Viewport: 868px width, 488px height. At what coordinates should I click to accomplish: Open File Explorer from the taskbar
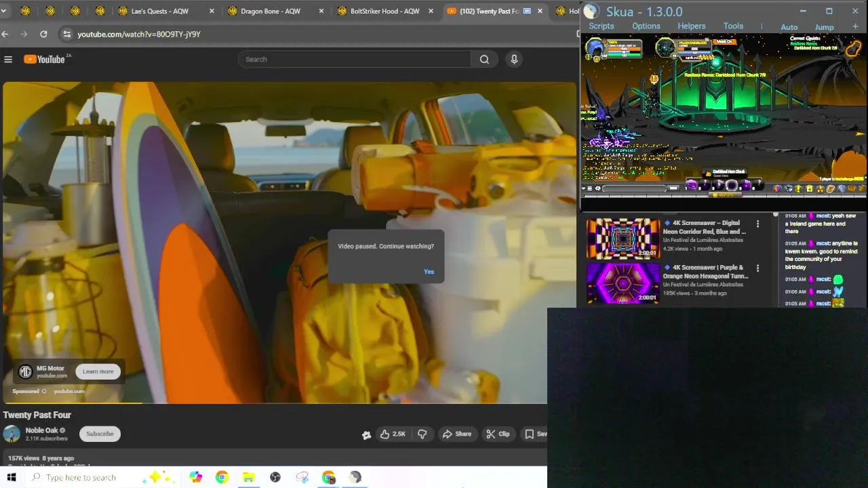click(x=248, y=477)
